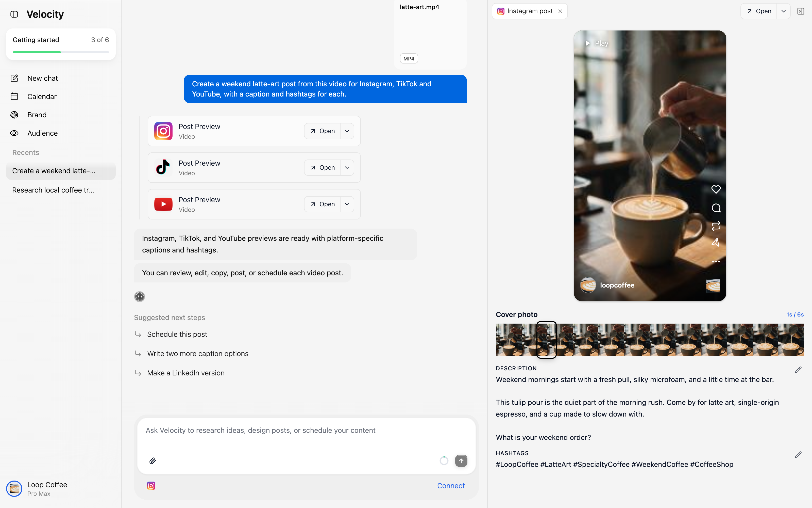Click the 'What is your weekend order?' text
The width and height of the screenshot is (812, 508).
[543, 437]
